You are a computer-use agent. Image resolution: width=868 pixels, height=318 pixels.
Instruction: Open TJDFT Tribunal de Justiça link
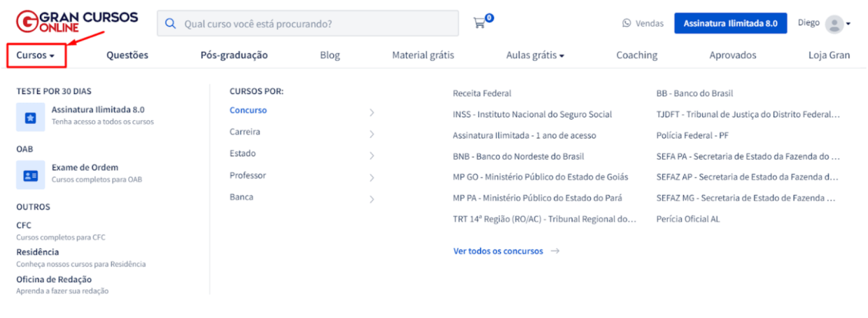click(748, 114)
